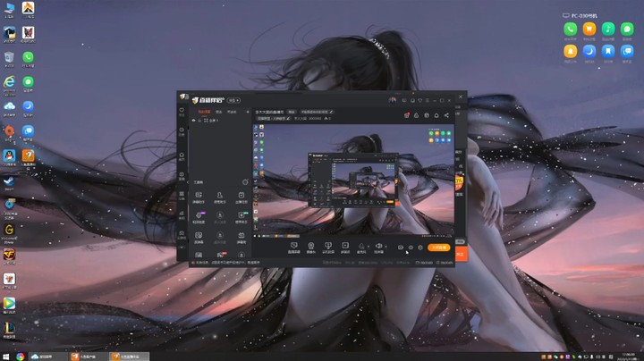Expand the down chevron below the sidebar icons
644x361 pixels.
[182, 248]
